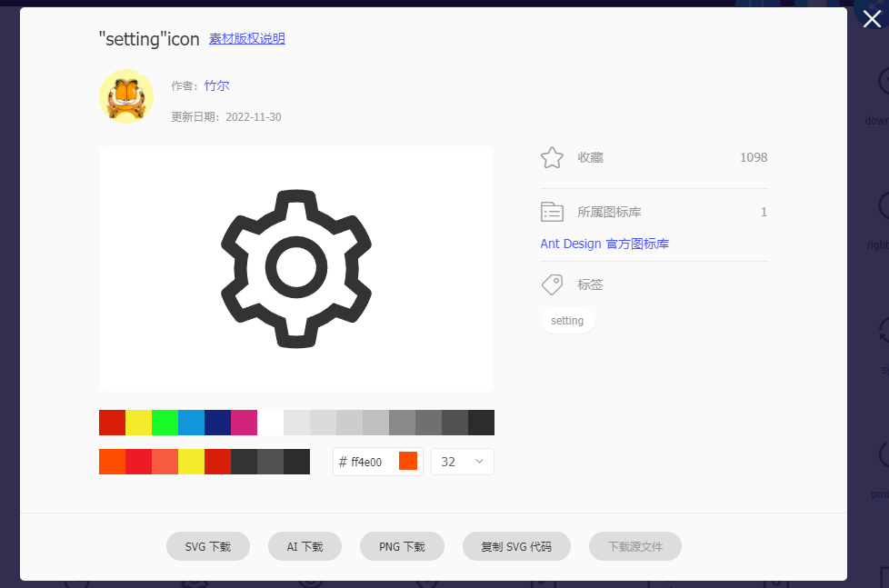Choose the dark navy blue swatch
Screen dimensions: 889x588
[217, 423]
